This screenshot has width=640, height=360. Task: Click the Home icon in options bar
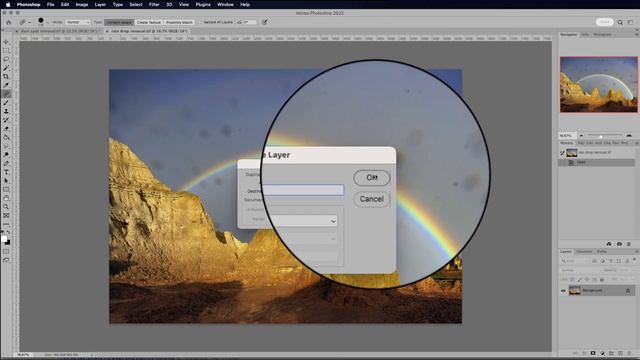pyautogui.click(x=9, y=22)
